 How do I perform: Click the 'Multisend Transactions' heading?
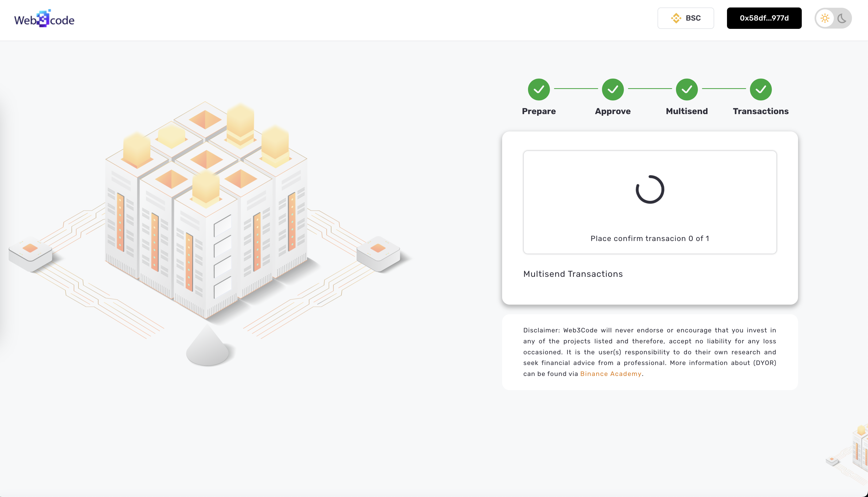tap(573, 274)
